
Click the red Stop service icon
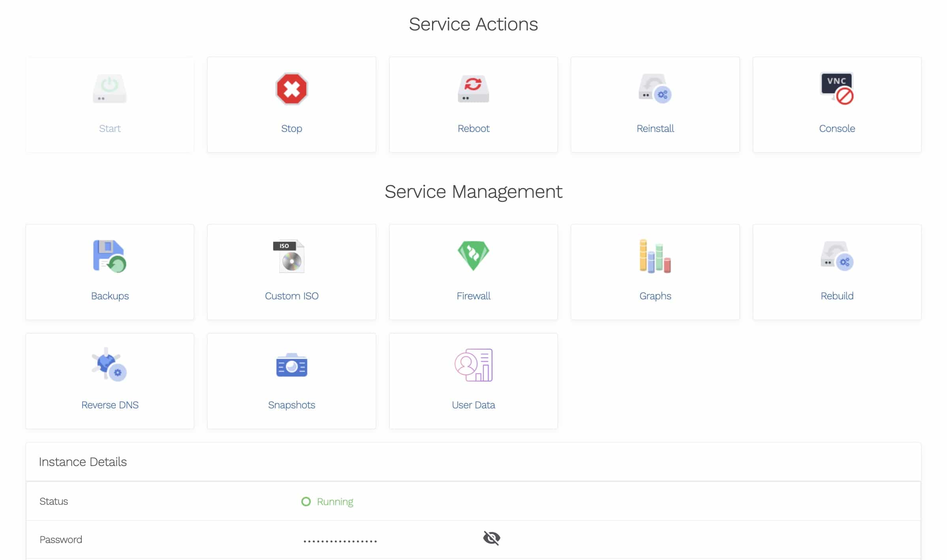click(291, 89)
